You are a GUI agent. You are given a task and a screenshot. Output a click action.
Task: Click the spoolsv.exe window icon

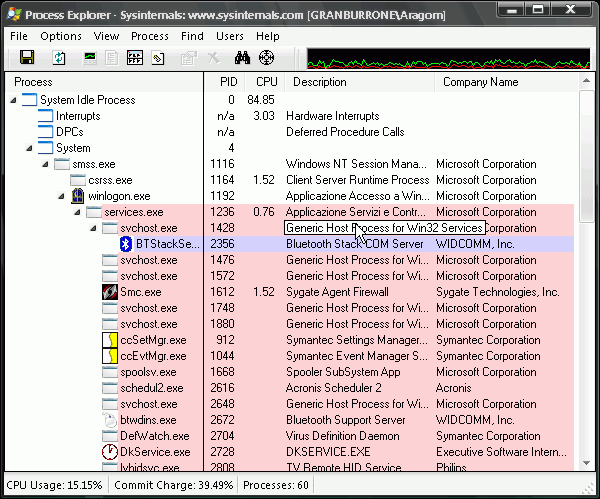coord(110,372)
